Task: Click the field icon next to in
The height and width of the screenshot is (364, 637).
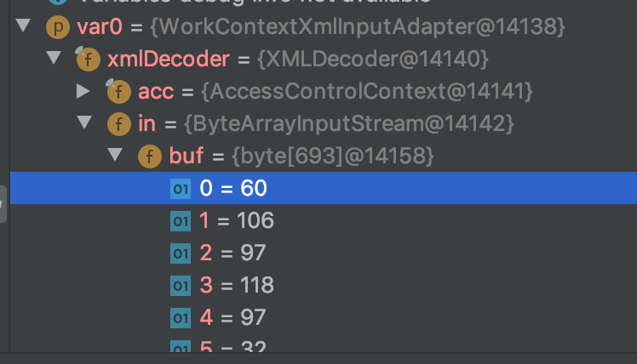Action: (119, 124)
